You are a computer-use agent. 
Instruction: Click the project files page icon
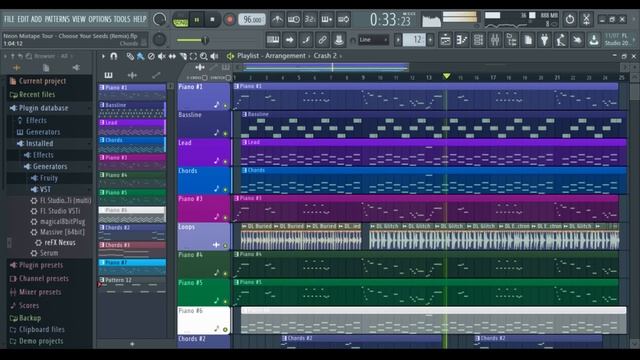pos(528,40)
